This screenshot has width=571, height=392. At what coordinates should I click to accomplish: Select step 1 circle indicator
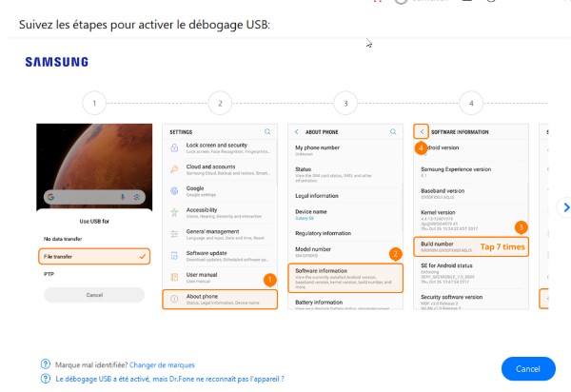[x=94, y=104]
